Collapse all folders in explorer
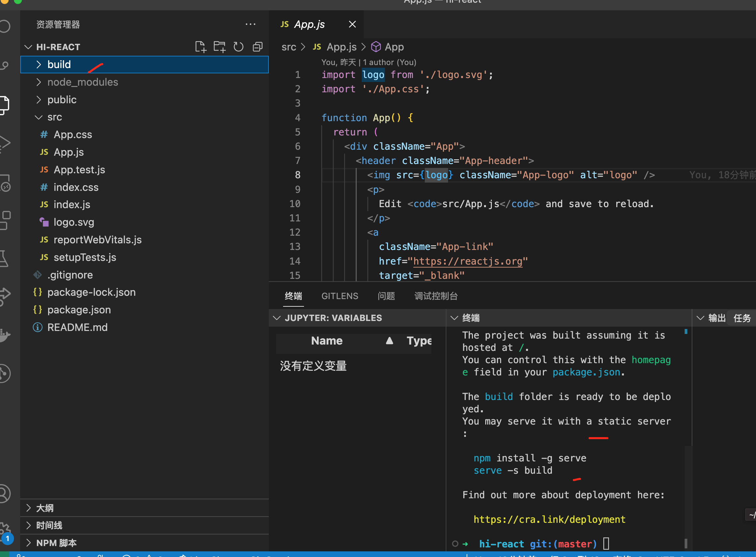The width and height of the screenshot is (756, 557). [258, 47]
